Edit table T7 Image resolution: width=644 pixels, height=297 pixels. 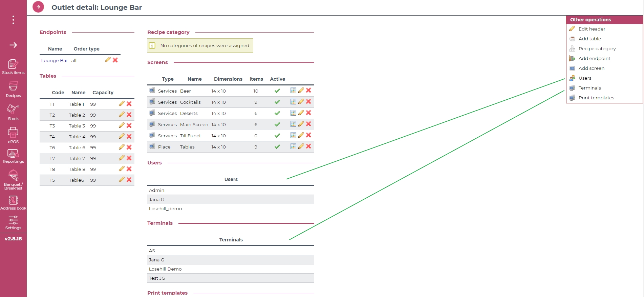(x=122, y=158)
